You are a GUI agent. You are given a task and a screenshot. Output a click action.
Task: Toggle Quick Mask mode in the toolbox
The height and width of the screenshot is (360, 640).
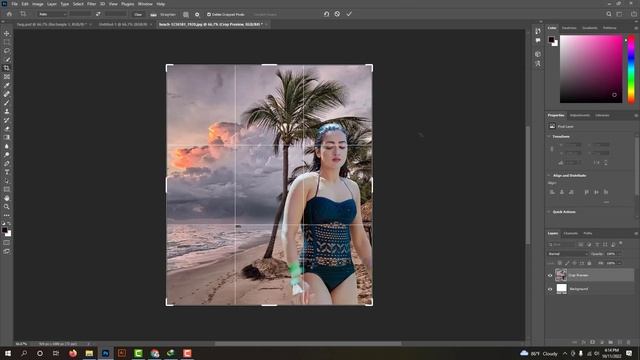point(7,243)
